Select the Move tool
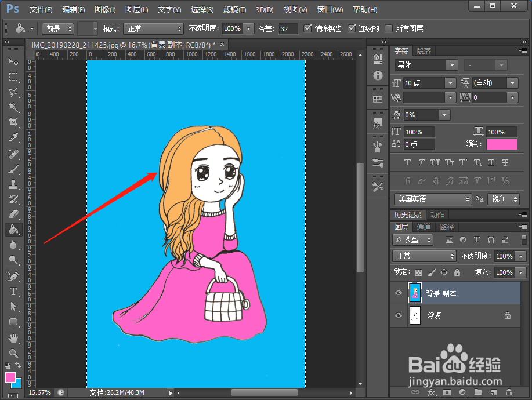The width and height of the screenshot is (532, 400). (x=13, y=61)
